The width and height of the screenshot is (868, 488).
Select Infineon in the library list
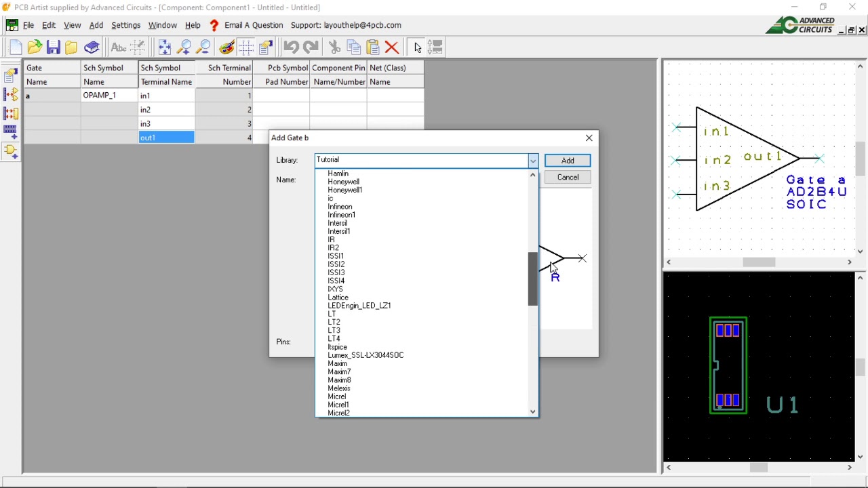point(340,207)
